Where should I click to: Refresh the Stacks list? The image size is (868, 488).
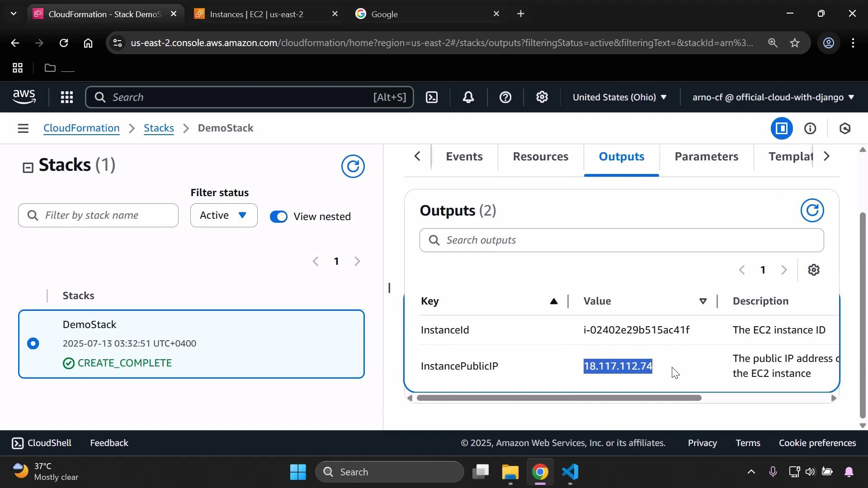tap(353, 166)
